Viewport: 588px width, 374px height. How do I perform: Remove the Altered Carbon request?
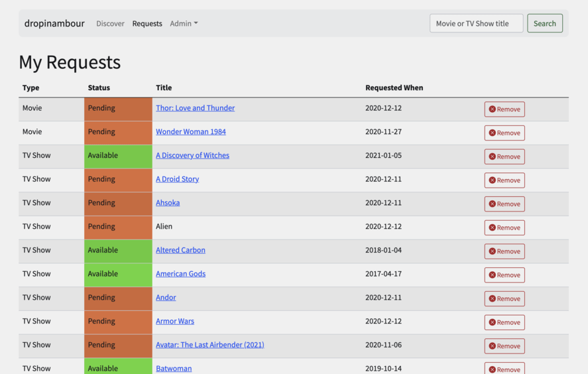pyautogui.click(x=504, y=251)
